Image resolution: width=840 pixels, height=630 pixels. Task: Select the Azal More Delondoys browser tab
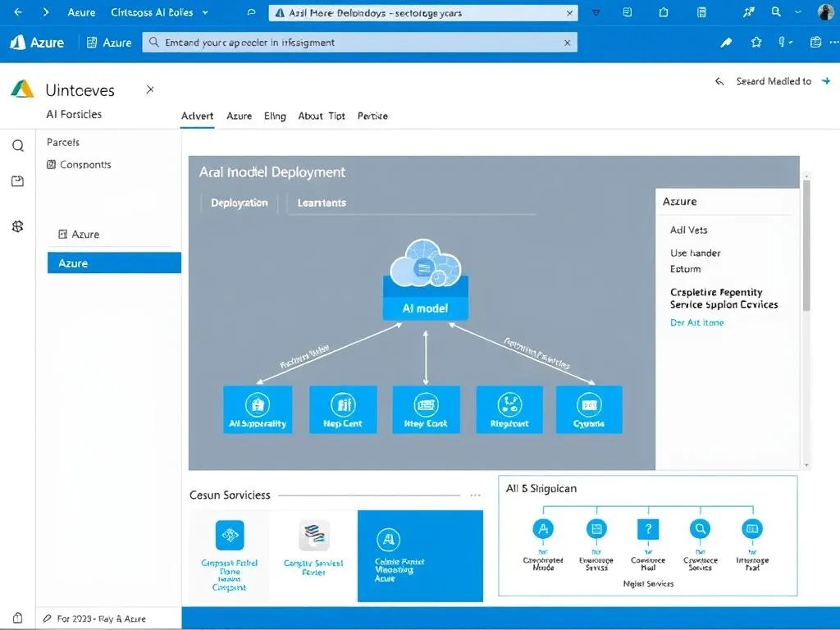tap(422, 13)
